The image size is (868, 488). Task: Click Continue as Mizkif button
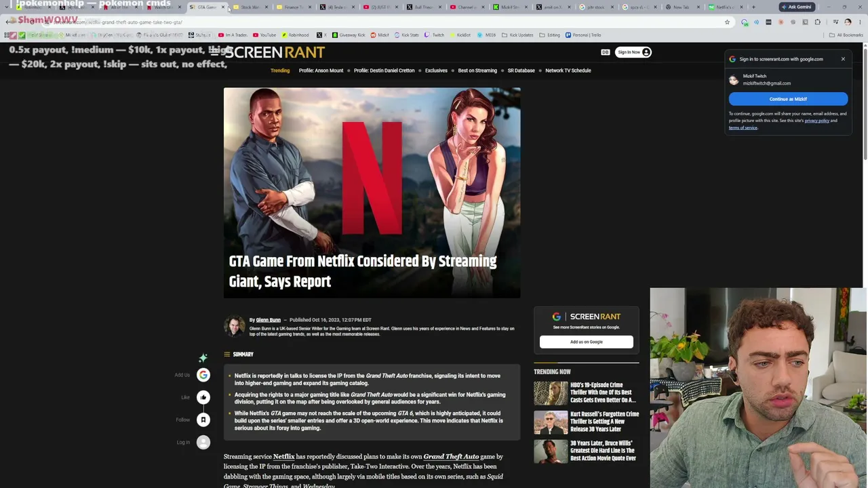pos(788,99)
